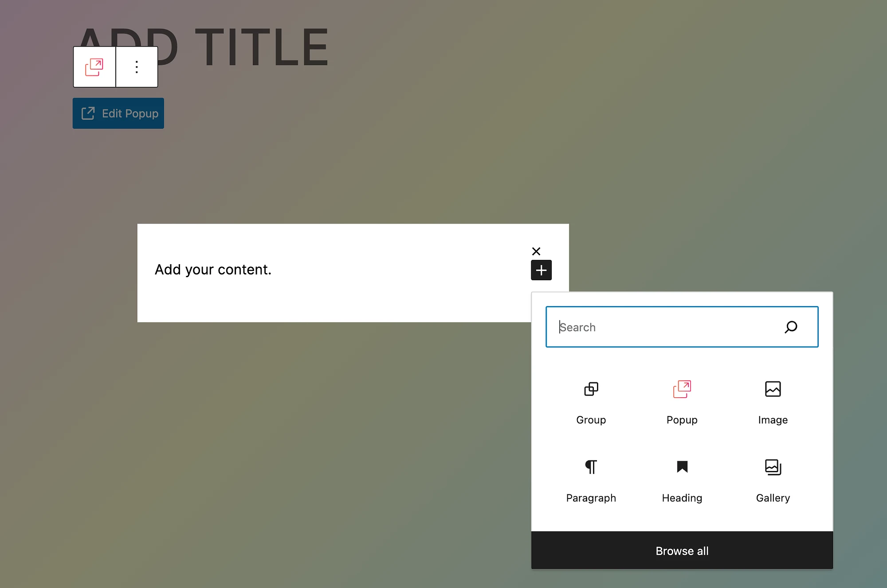The height and width of the screenshot is (588, 887).
Task: Expand more block options via Browse all
Action: (x=682, y=551)
